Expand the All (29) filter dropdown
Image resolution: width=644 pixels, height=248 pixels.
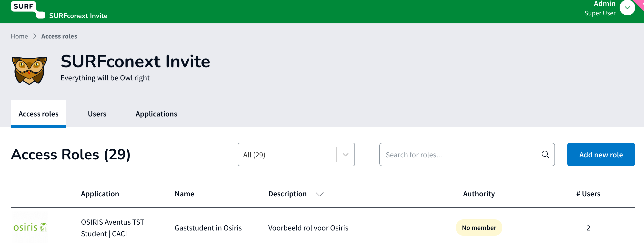point(296,155)
